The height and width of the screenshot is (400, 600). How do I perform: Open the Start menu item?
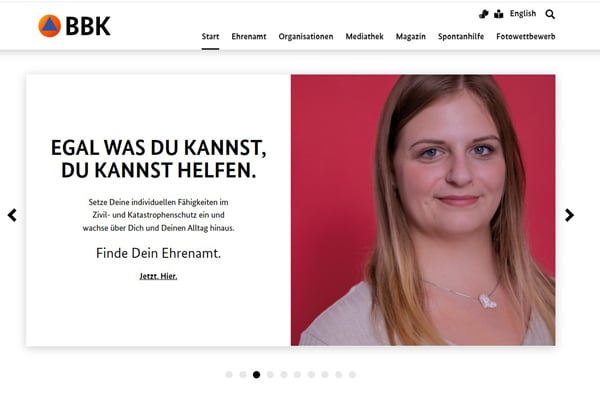click(x=210, y=36)
